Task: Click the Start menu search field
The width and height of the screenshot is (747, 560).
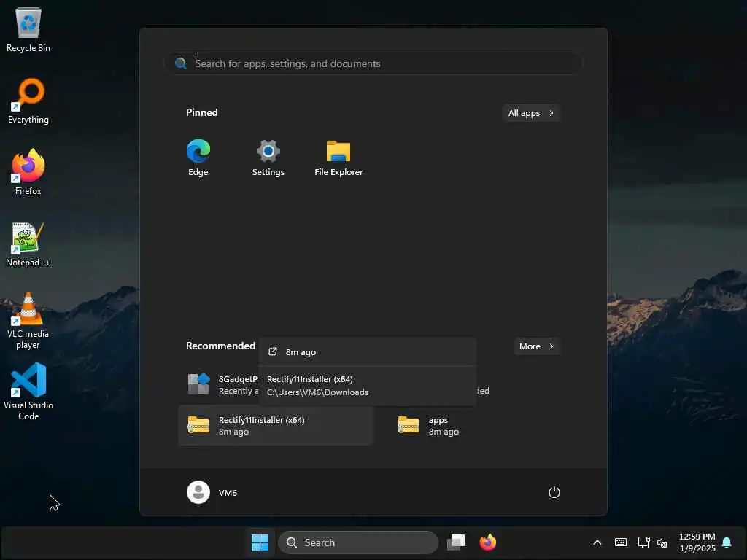Action: (374, 63)
